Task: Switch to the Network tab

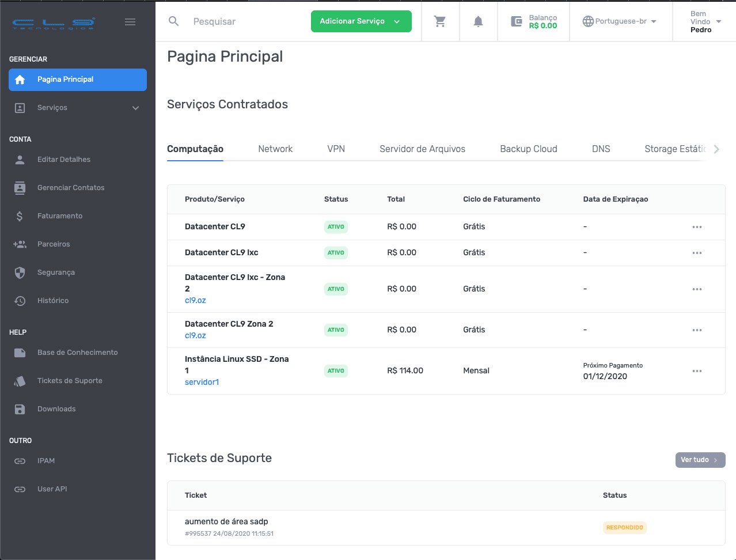Action: click(x=275, y=149)
